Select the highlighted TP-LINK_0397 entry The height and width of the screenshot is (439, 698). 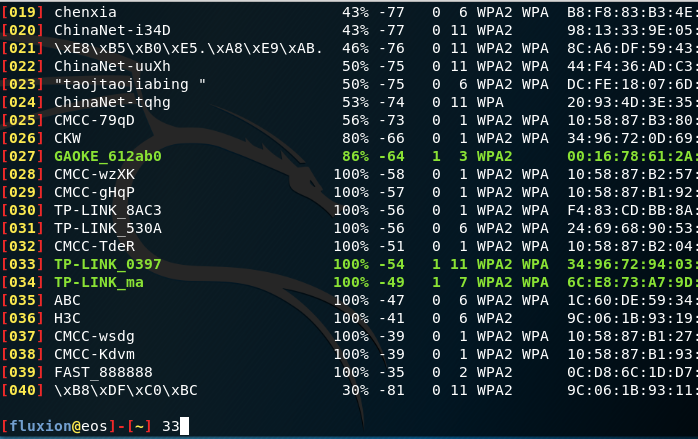108,264
